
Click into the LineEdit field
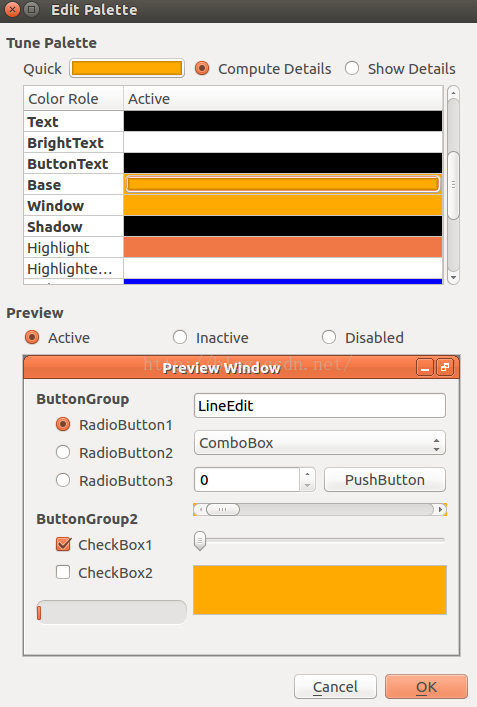(x=320, y=405)
